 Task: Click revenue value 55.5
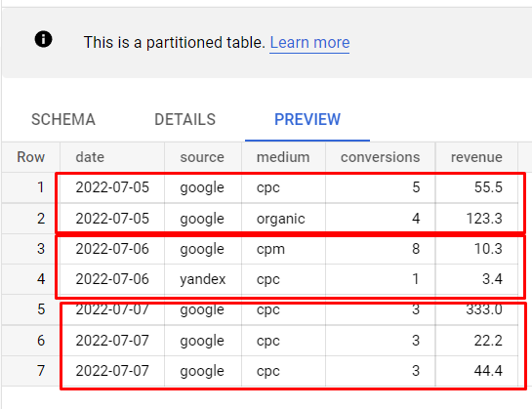[488, 187]
